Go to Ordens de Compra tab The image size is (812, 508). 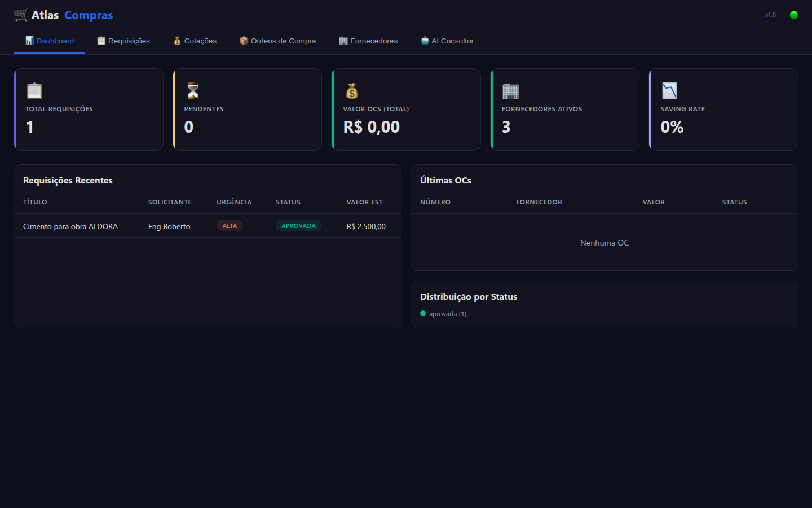(x=278, y=41)
